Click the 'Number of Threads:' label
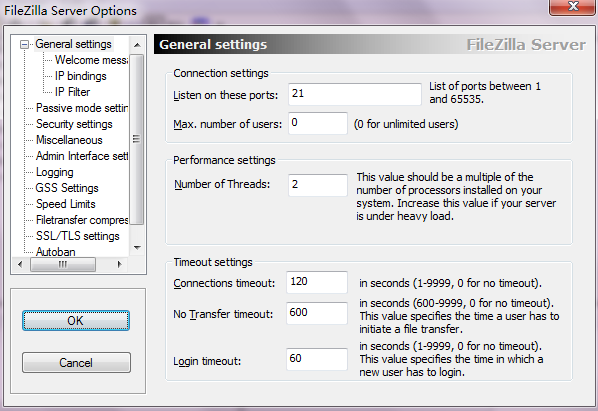Image resolution: width=598 pixels, height=411 pixels. 222,185
